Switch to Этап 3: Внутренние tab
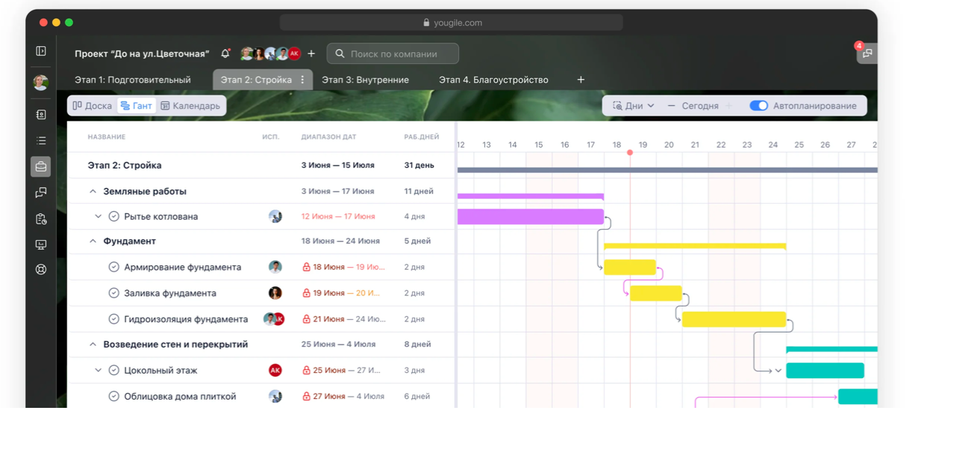 coord(365,80)
